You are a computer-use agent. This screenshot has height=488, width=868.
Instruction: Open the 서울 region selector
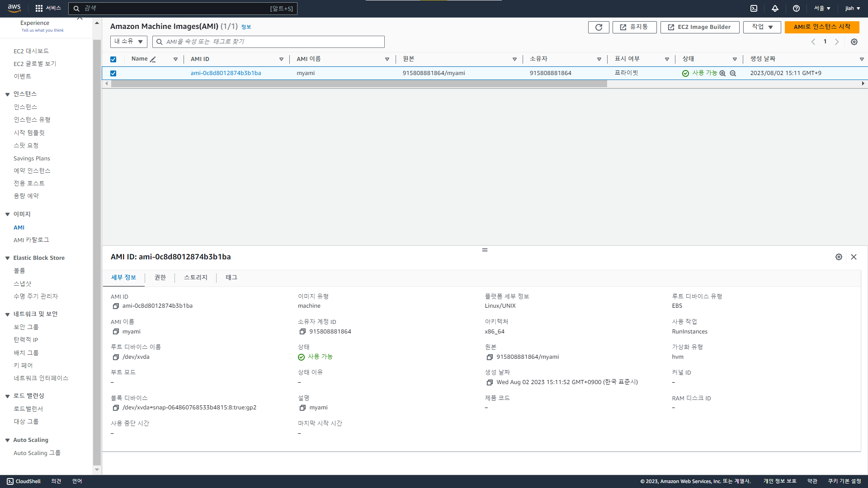[x=822, y=8]
